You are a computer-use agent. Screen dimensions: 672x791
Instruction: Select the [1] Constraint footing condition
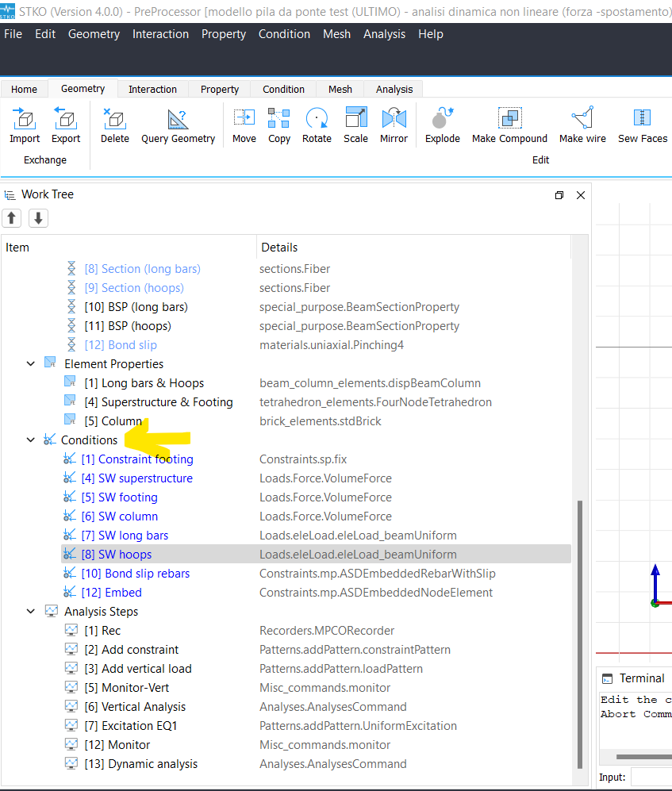click(137, 459)
